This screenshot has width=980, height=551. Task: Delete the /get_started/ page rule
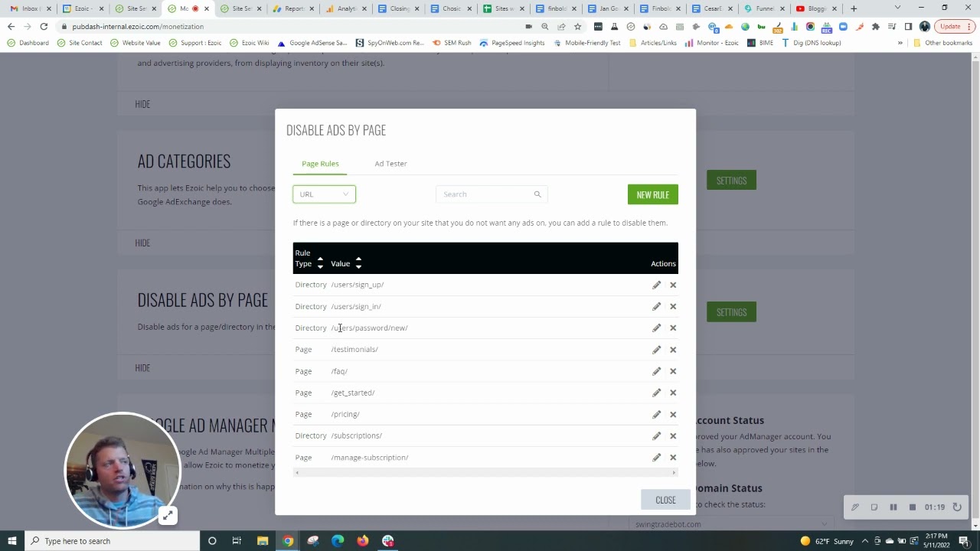673,393
